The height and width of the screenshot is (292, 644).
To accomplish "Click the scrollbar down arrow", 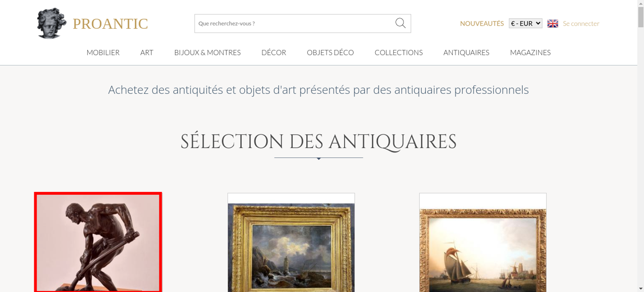I will coord(640,289).
